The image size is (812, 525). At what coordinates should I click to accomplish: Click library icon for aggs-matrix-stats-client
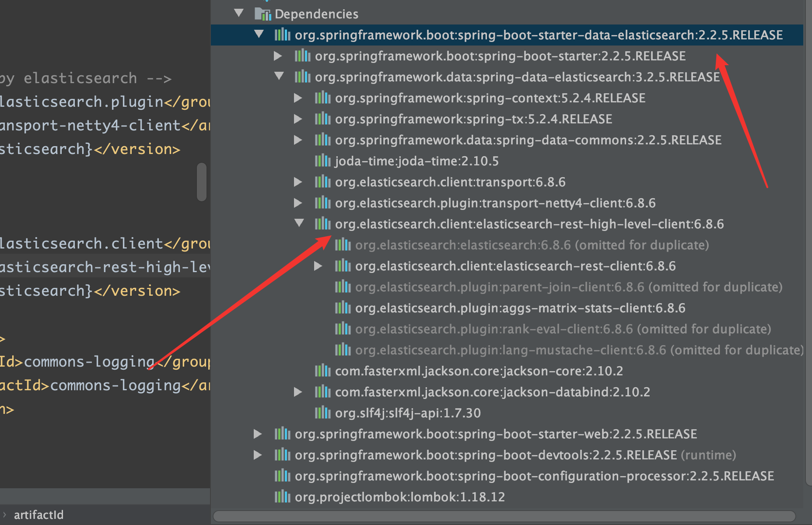pyautogui.click(x=343, y=308)
